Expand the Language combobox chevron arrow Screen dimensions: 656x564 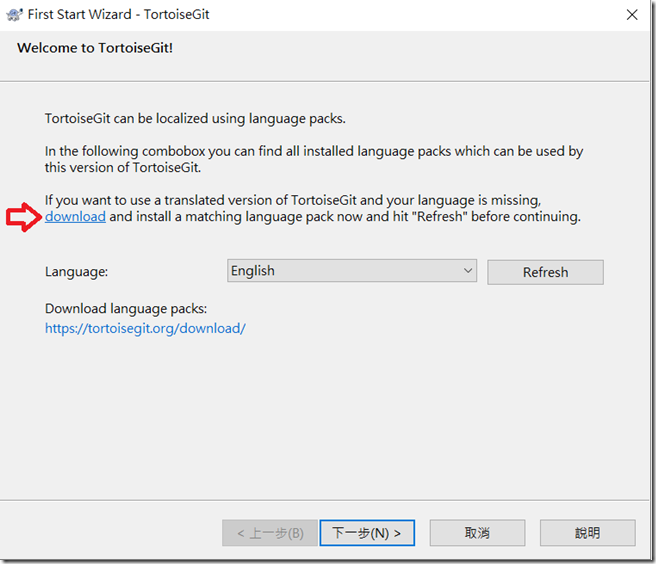pos(468,271)
